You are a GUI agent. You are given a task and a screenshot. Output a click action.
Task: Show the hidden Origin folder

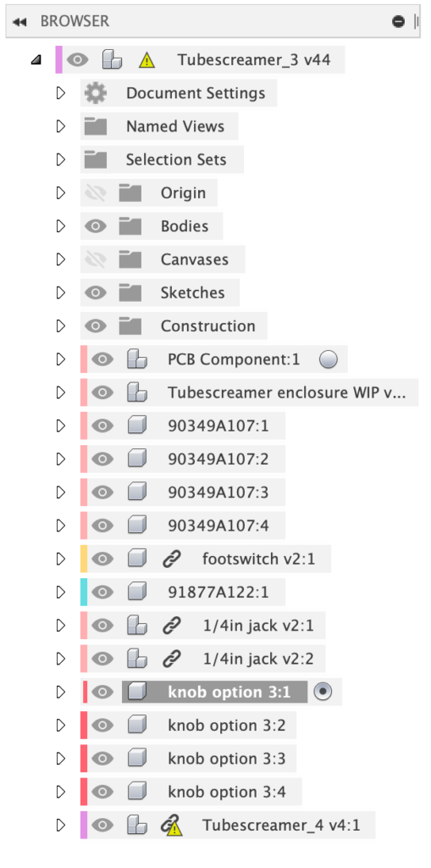tap(96, 192)
